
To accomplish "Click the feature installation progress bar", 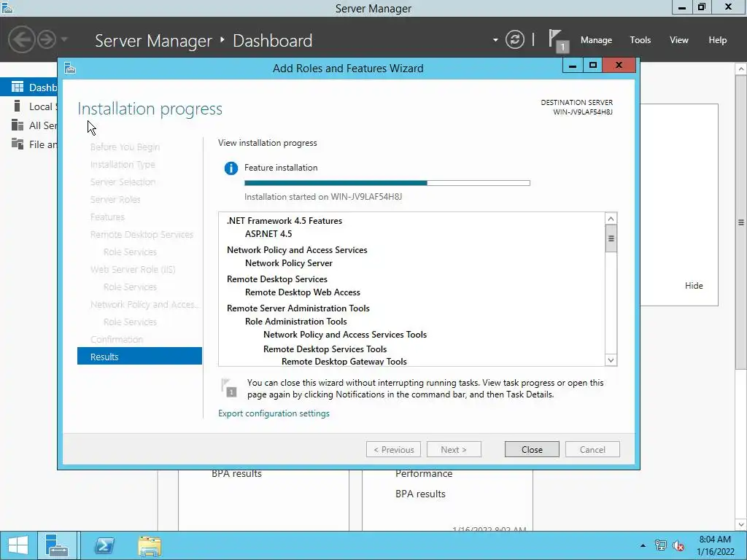I will point(387,183).
